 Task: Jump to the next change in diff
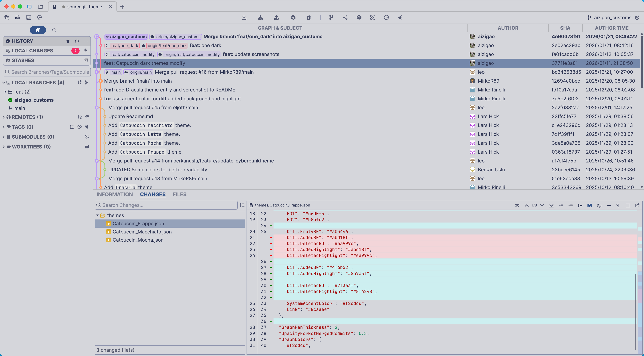(x=542, y=205)
